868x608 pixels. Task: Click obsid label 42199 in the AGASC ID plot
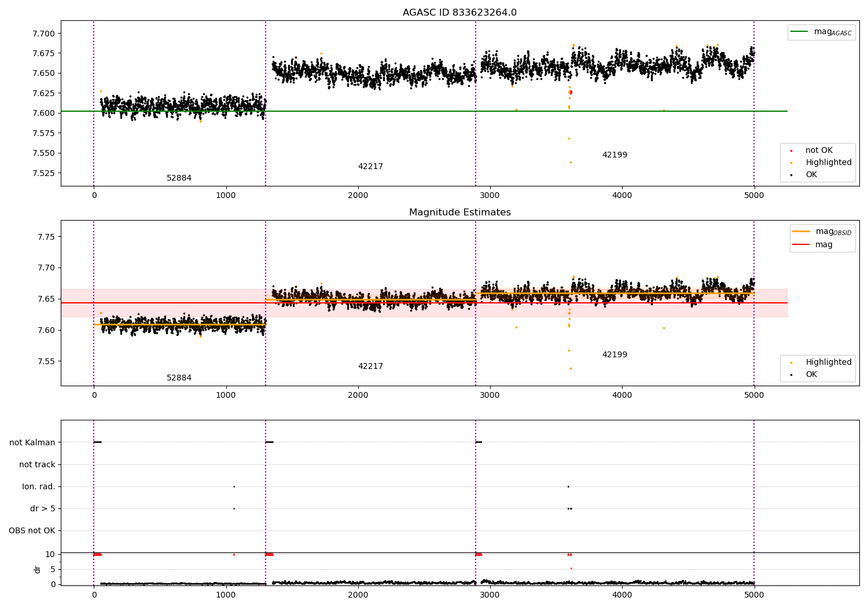[615, 155]
